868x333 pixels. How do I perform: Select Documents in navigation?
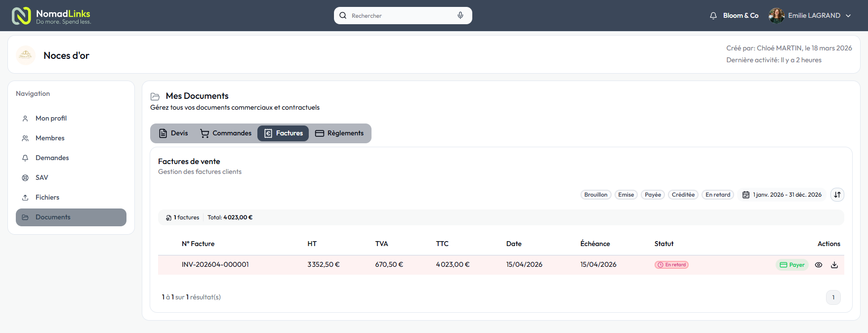pyautogui.click(x=71, y=217)
